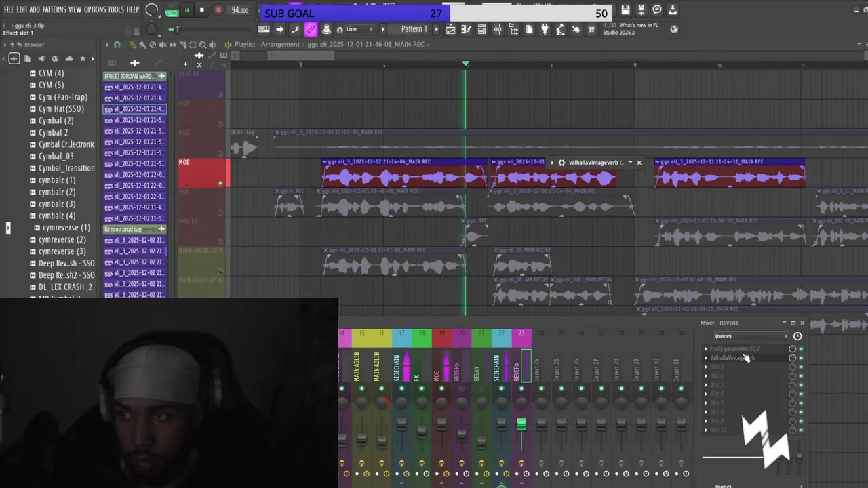Viewport: 868px width, 488px height.
Task: Pause playback with the transport pause button
Action: 186,10
